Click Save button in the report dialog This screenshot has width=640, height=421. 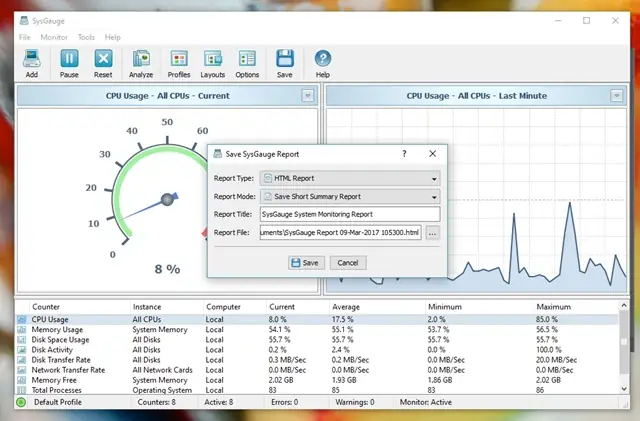pos(306,263)
